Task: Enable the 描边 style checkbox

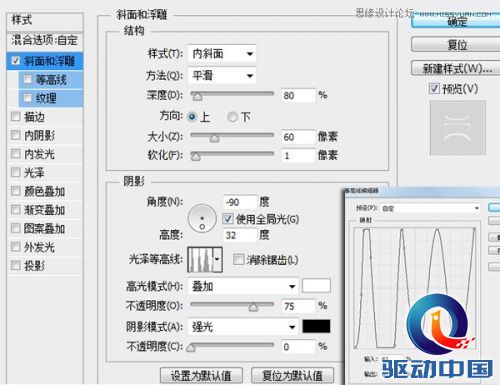Action: point(15,116)
